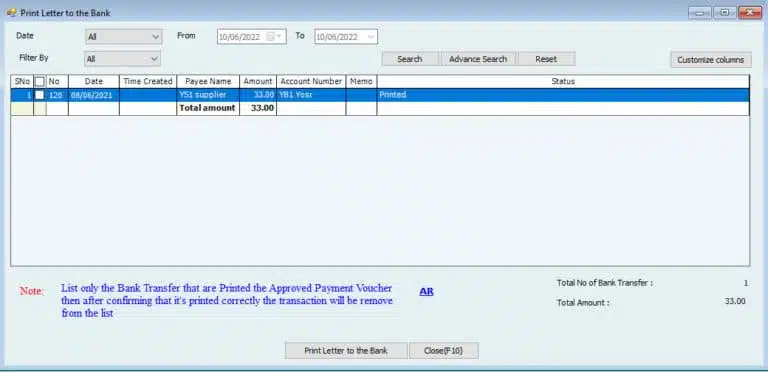The image size is (768, 372).
Task: Open the Filter By dropdown
Action: [x=122, y=59]
